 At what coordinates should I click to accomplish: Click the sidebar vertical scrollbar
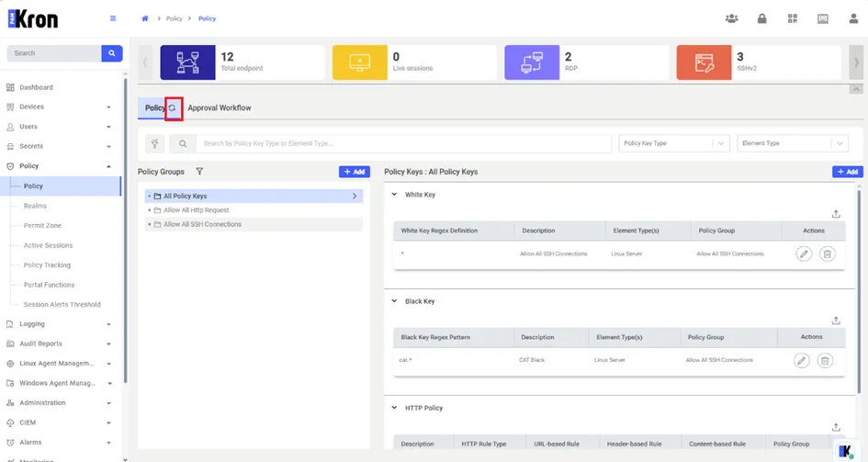[x=125, y=230]
